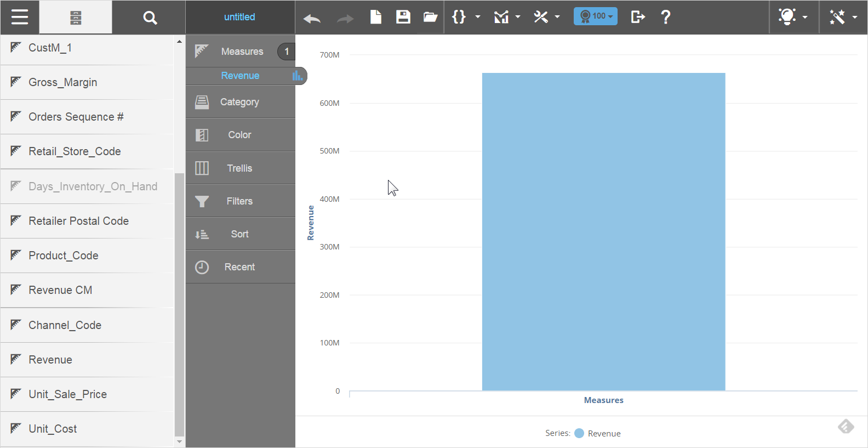Click the export/sign-out arrow icon
The width and height of the screenshot is (868, 448).
638,17
